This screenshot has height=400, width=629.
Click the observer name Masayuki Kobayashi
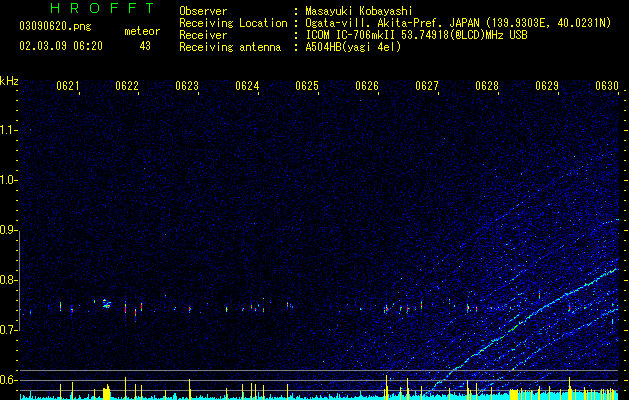pyautogui.click(x=359, y=11)
